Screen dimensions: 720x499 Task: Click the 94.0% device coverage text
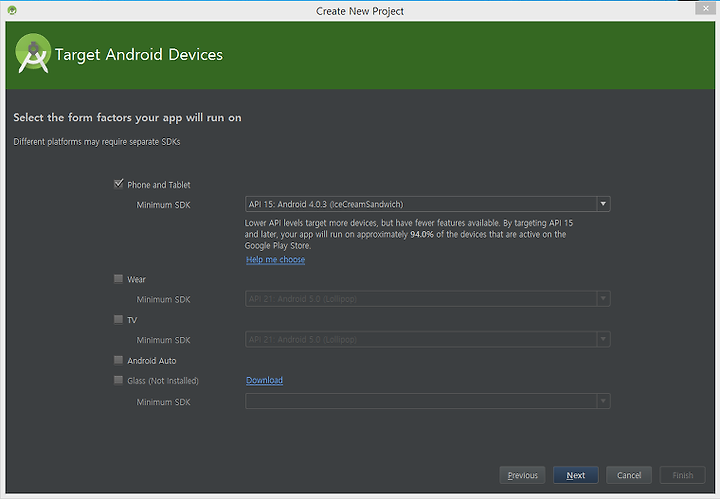(422, 234)
